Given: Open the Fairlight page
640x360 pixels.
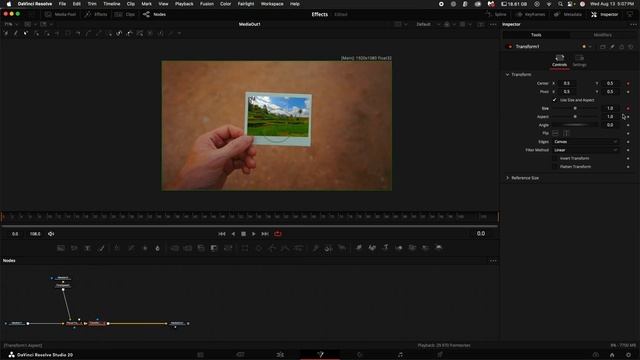Looking at the screenshot, I should click(400, 355).
